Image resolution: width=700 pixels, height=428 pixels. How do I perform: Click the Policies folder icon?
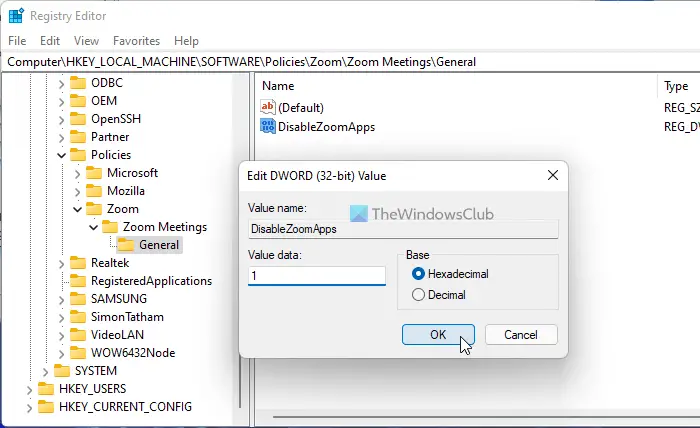tap(78, 155)
